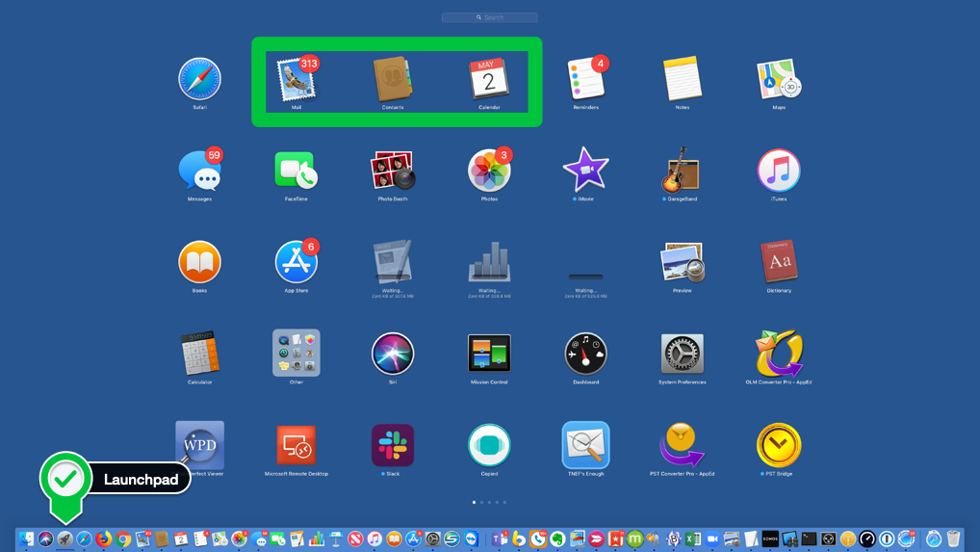Open the PST Bridge app
Image resolution: width=980 pixels, height=552 pixels.
(779, 445)
